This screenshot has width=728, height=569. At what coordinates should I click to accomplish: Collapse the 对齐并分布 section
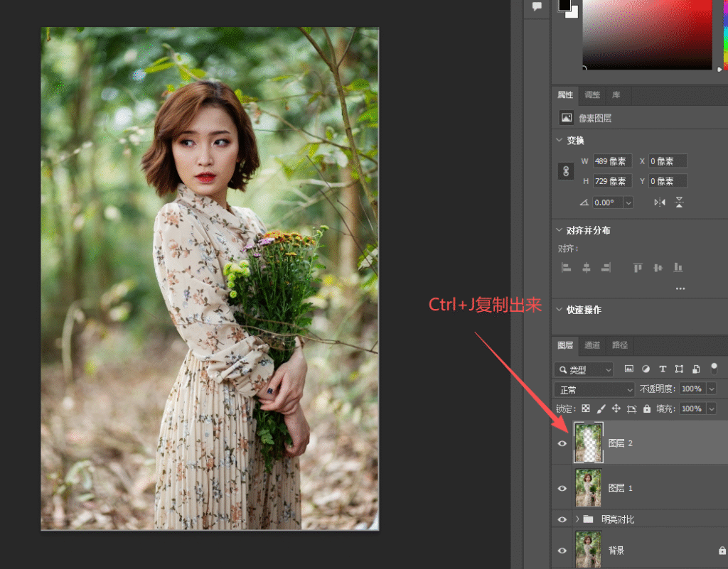tap(560, 230)
